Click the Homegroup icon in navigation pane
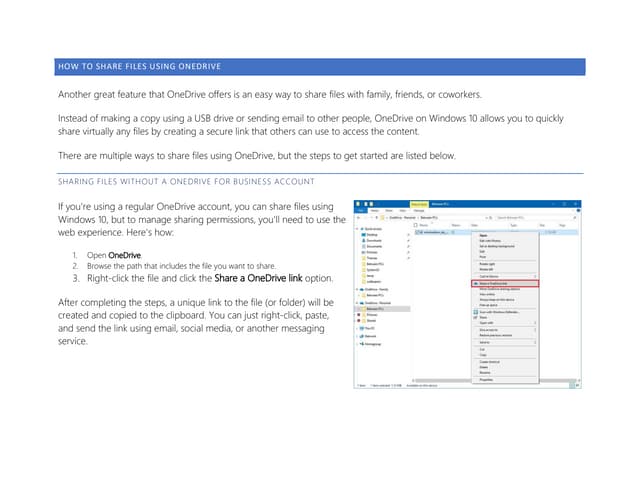The width and height of the screenshot is (640, 495). [x=361, y=345]
